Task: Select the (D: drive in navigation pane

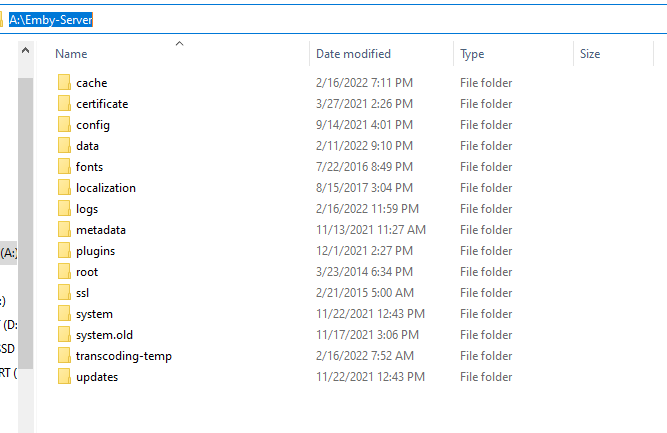Action: [x=10, y=325]
